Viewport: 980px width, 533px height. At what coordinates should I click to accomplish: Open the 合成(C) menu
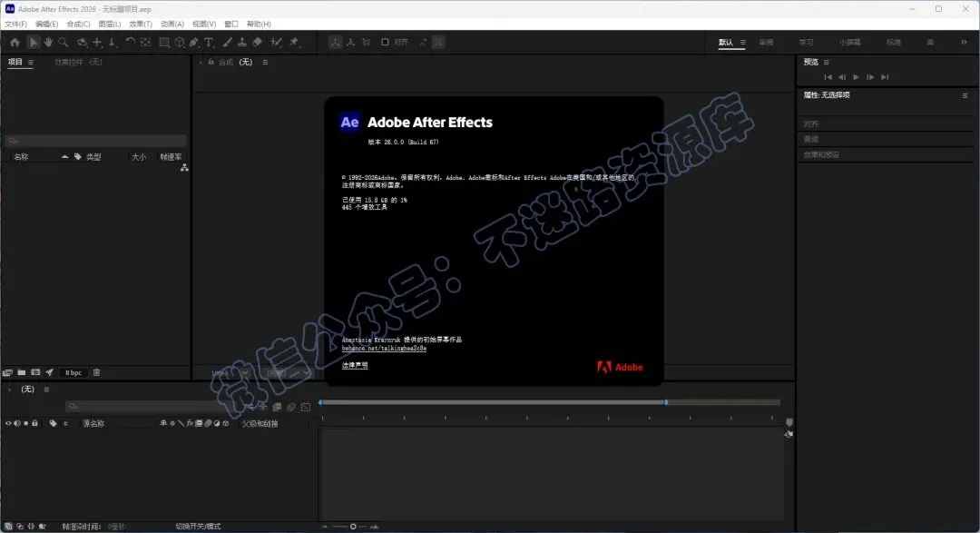click(78, 24)
